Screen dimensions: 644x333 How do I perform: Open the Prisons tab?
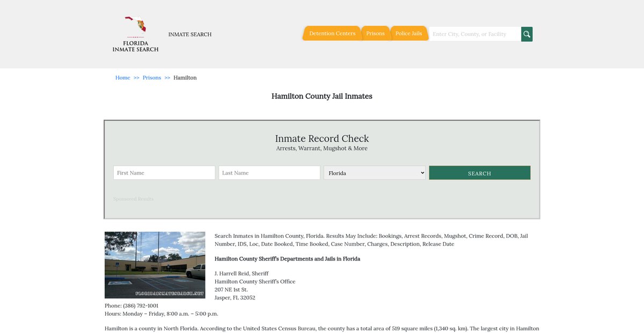(x=375, y=33)
